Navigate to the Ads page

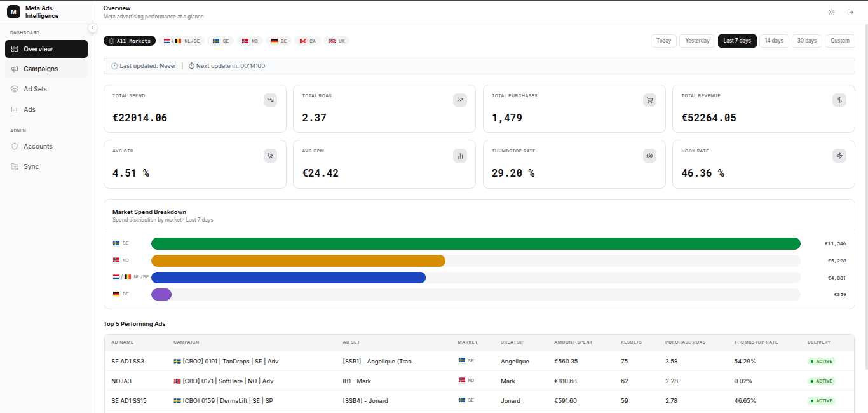46,109
